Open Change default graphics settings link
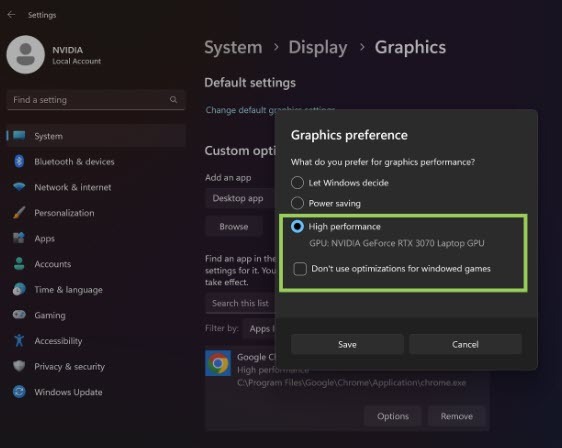This screenshot has height=448, width=562. [x=240, y=110]
